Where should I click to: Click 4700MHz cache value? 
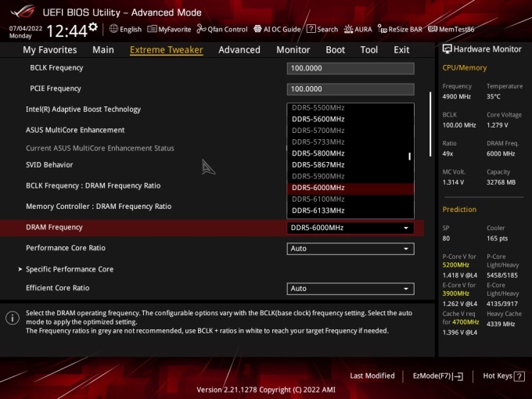[465, 322]
